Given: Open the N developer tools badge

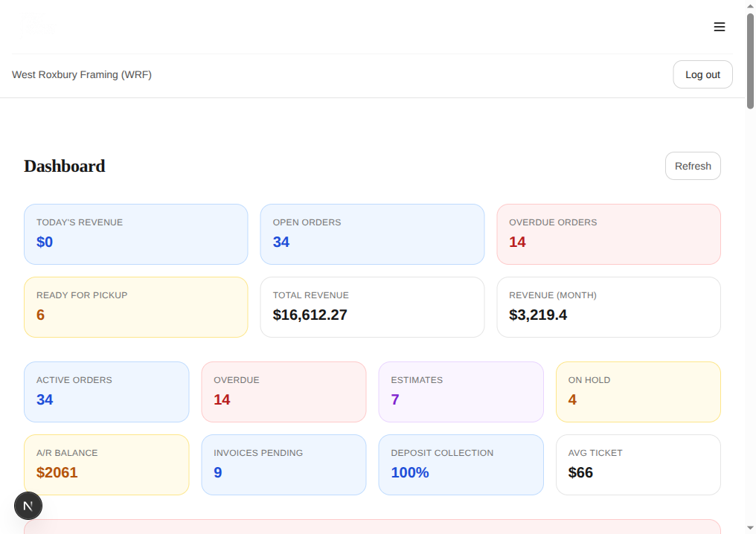Looking at the screenshot, I should [x=28, y=505].
